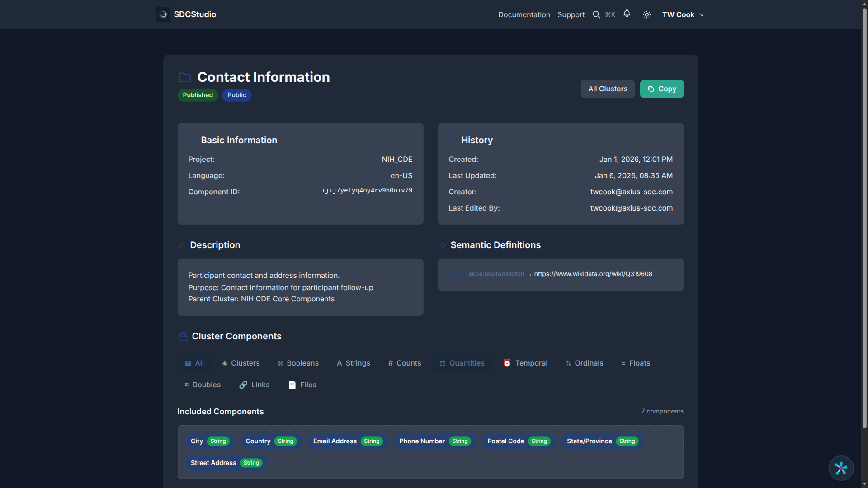The height and width of the screenshot is (488, 868).
Task: Open the TW Cook account dropdown
Action: click(x=683, y=14)
